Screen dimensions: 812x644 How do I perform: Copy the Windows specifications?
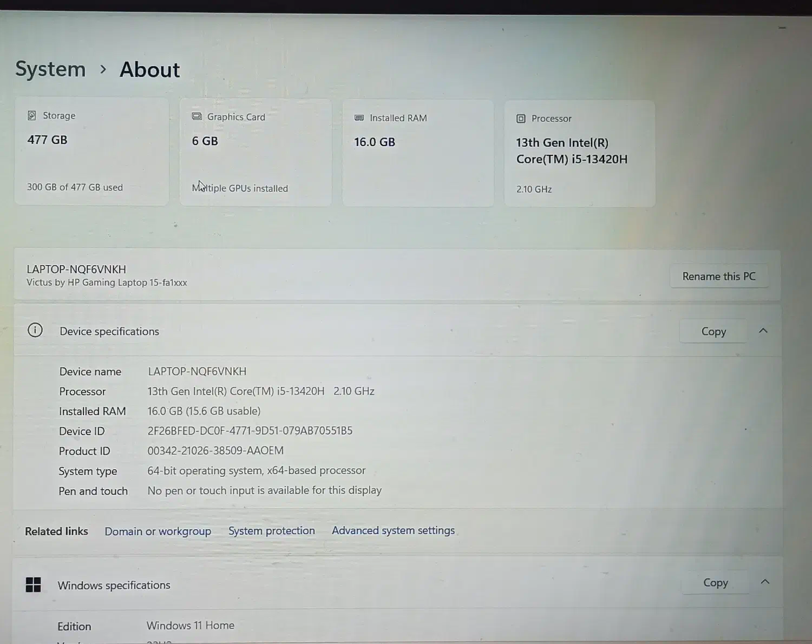pos(716,582)
